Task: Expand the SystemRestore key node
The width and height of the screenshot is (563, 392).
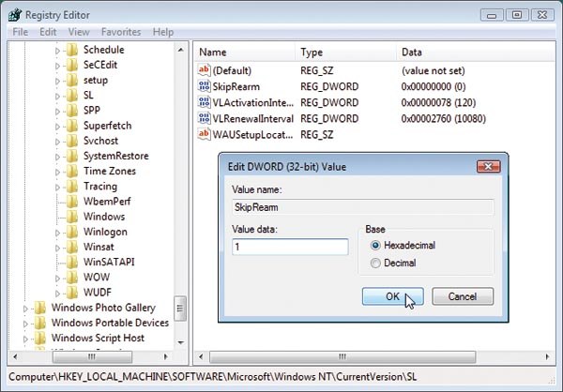Action: [x=57, y=156]
